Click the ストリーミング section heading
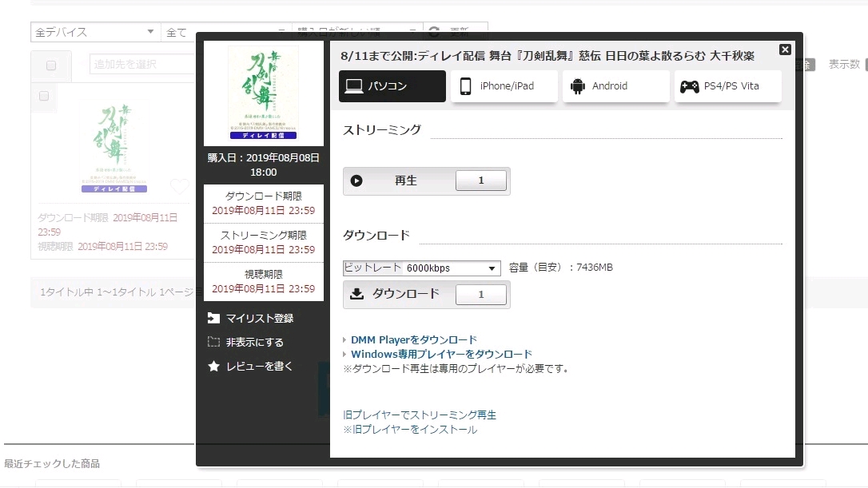Screen dimensions: 868x488 point(382,130)
